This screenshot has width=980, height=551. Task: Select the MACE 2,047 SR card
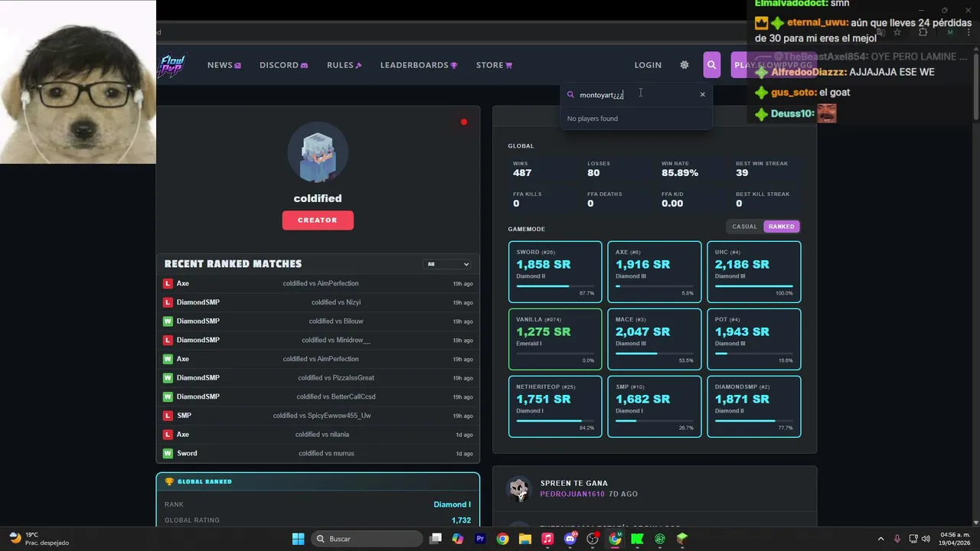click(x=655, y=339)
